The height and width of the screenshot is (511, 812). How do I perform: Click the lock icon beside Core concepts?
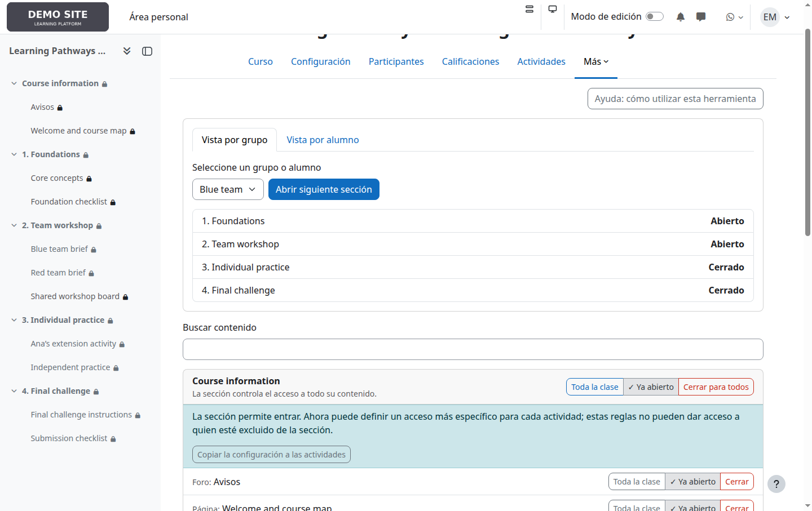89,179
